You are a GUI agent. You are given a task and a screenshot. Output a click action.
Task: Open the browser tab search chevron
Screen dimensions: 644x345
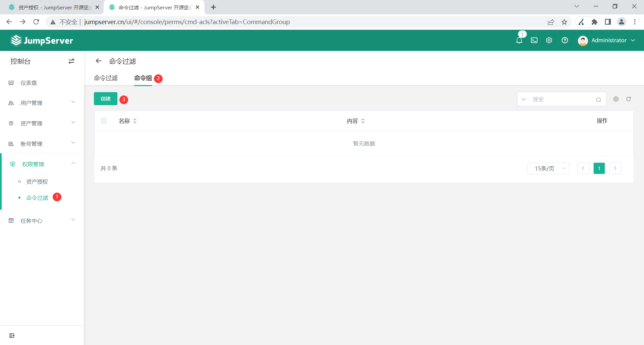pyautogui.click(x=577, y=6)
